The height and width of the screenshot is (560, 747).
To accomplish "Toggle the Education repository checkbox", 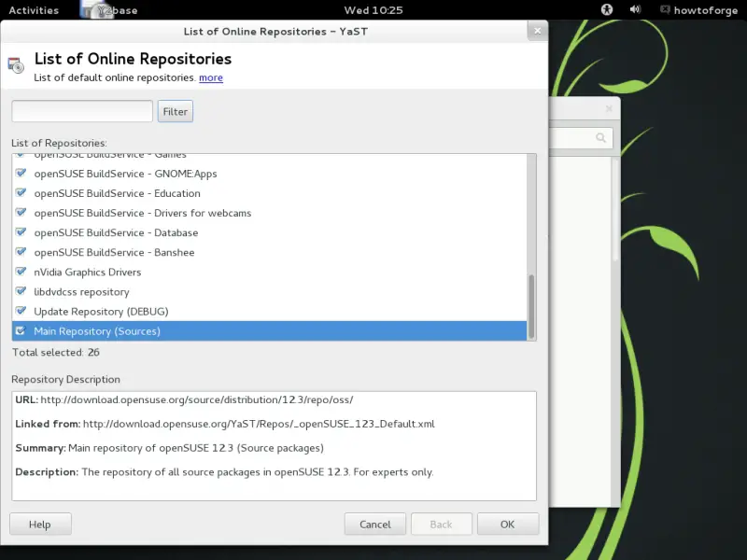I will pyautogui.click(x=21, y=192).
